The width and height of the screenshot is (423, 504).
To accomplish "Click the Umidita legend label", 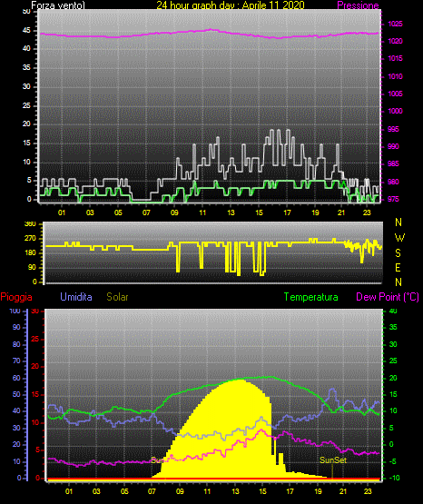I will (x=76, y=297).
